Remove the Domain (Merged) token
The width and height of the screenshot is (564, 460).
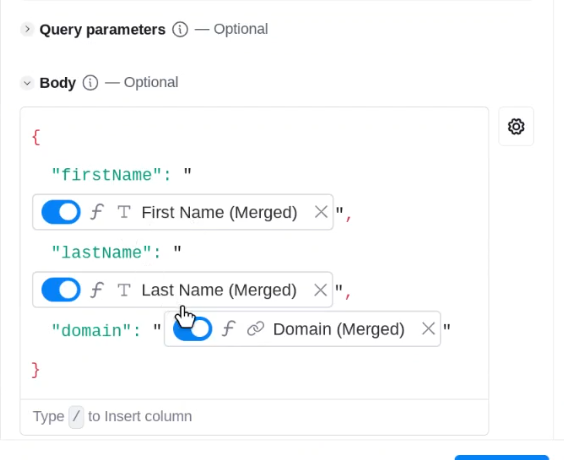click(428, 329)
